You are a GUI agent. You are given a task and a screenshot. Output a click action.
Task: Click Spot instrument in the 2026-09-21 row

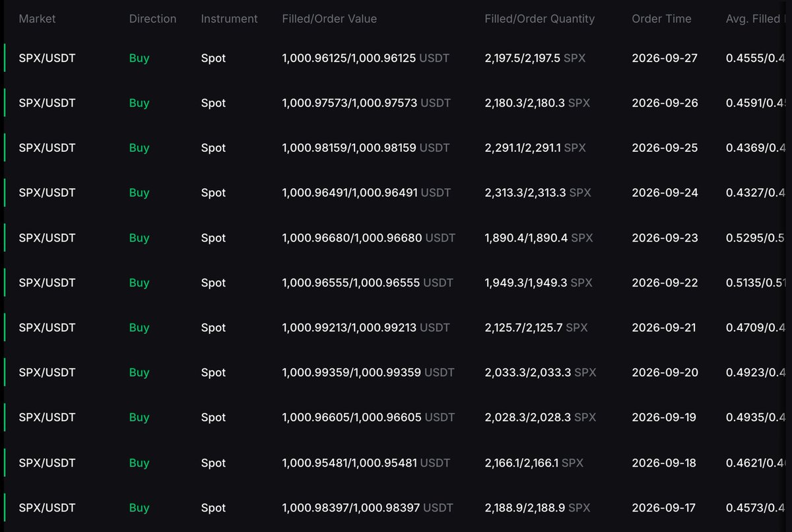point(213,327)
